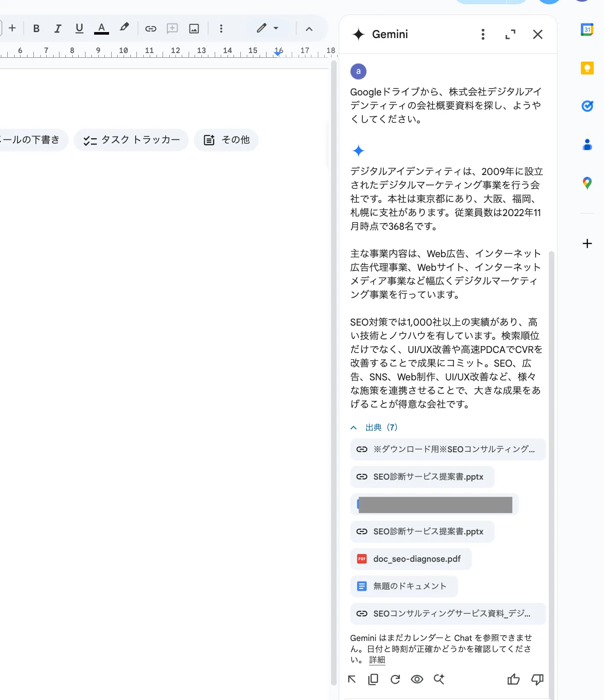Open the editing mode pencil dropdown
604x700 pixels.
click(x=268, y=28)
